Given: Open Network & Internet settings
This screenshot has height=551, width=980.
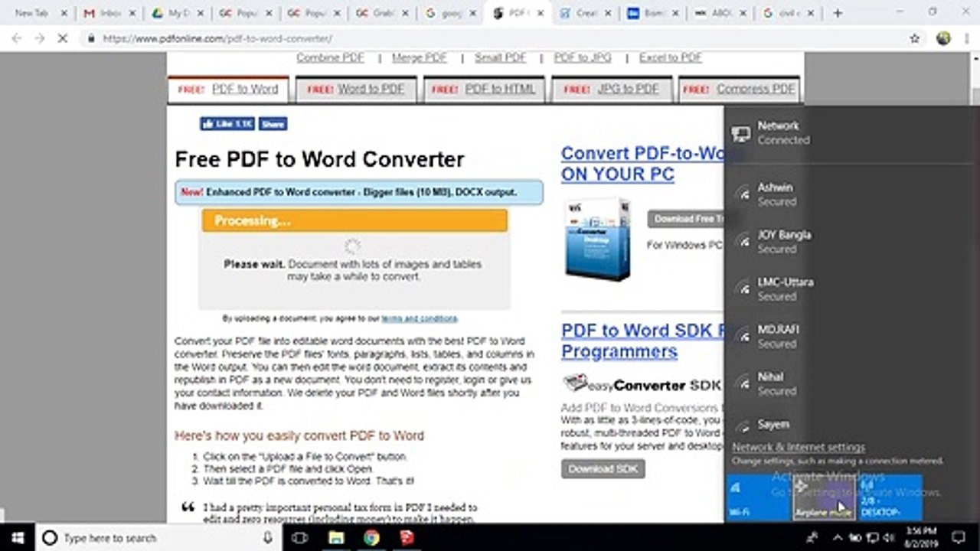Looking at the screenshot, I should 799,447.
